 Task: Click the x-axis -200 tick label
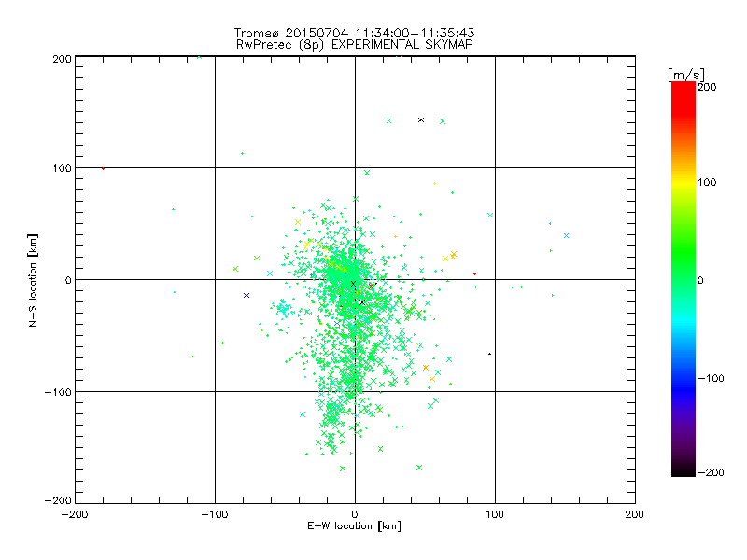pos(75,514)
